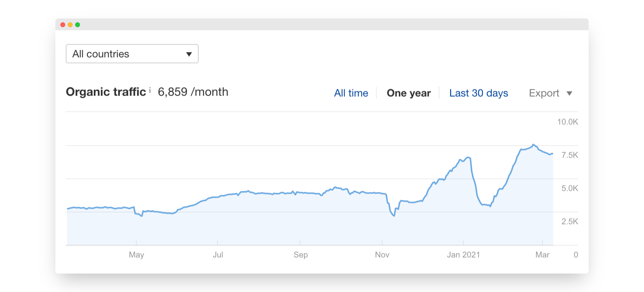The image size is (644, 292).
Task: Expand the arrow next to Export
Action: (569, 93)
